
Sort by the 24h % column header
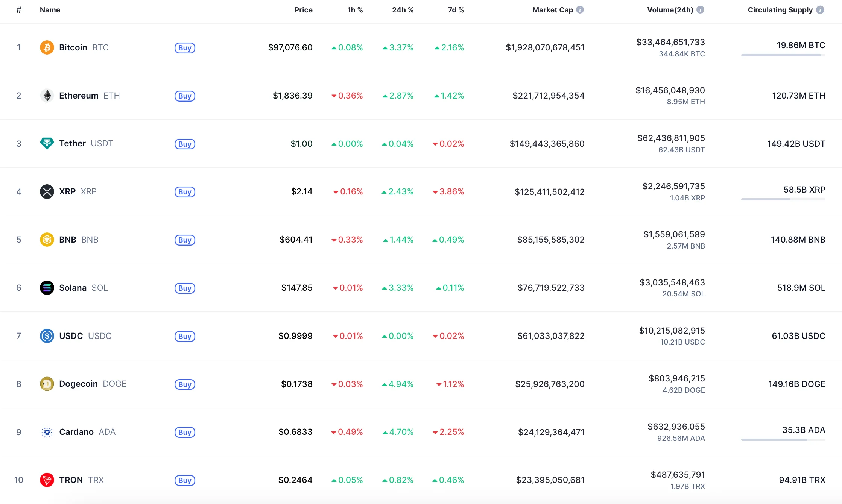coord(403,10)
